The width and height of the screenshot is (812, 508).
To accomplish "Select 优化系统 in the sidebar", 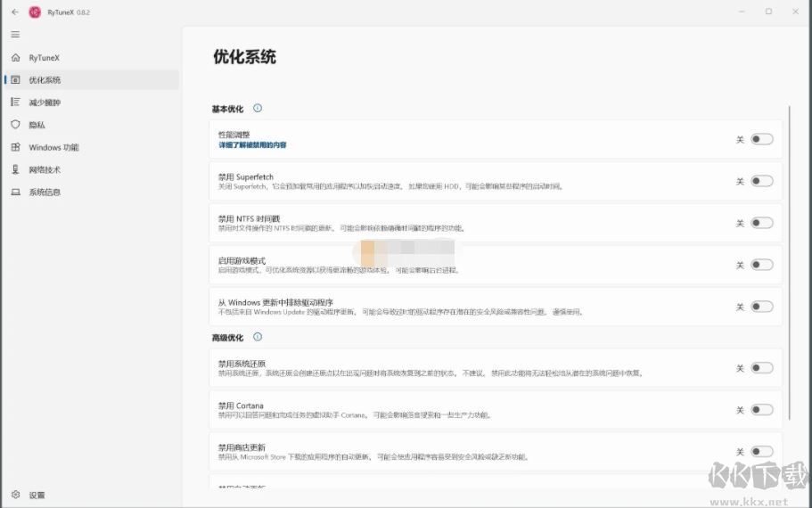I will [92, 79].
